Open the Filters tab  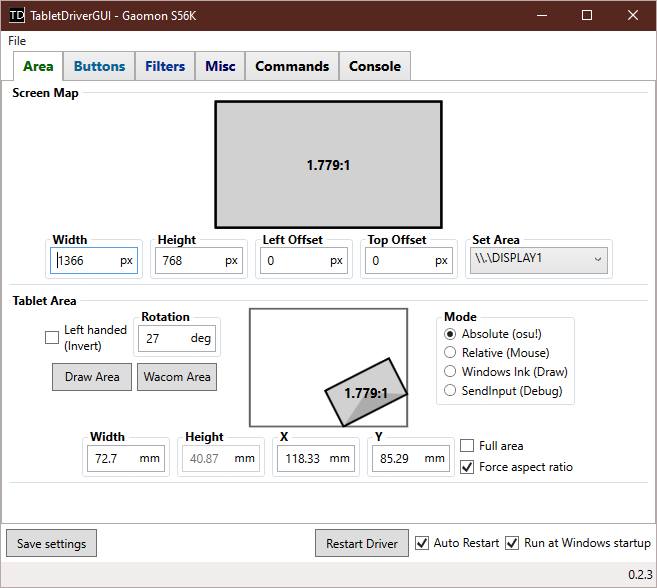coord(165,66)
